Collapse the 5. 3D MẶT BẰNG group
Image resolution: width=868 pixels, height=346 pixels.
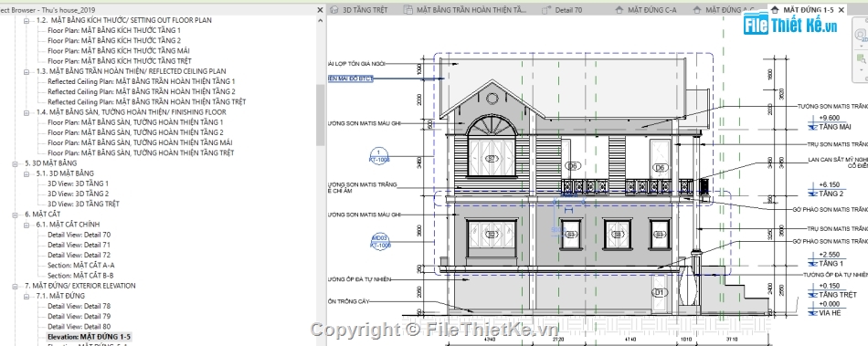click(x=16, y=163)
